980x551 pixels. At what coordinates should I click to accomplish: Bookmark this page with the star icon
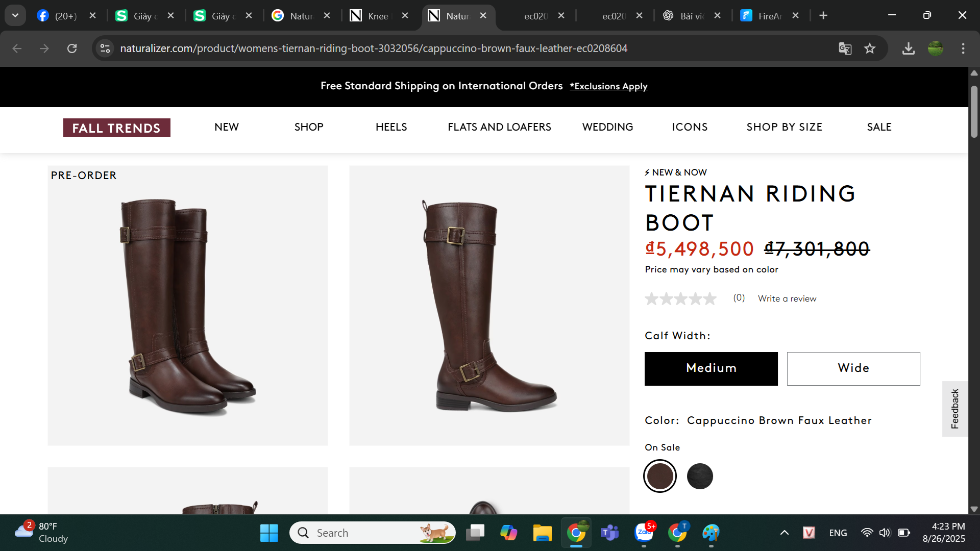click(870, 48)
